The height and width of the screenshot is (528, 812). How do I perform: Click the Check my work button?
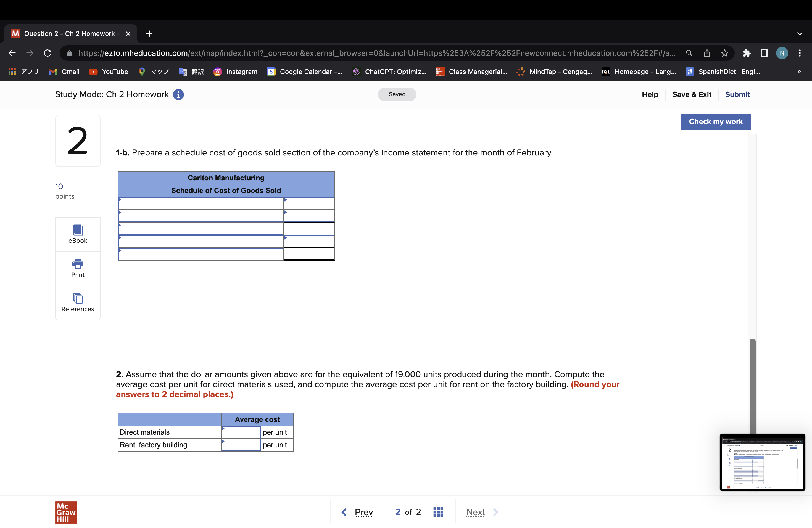(715, 122)
